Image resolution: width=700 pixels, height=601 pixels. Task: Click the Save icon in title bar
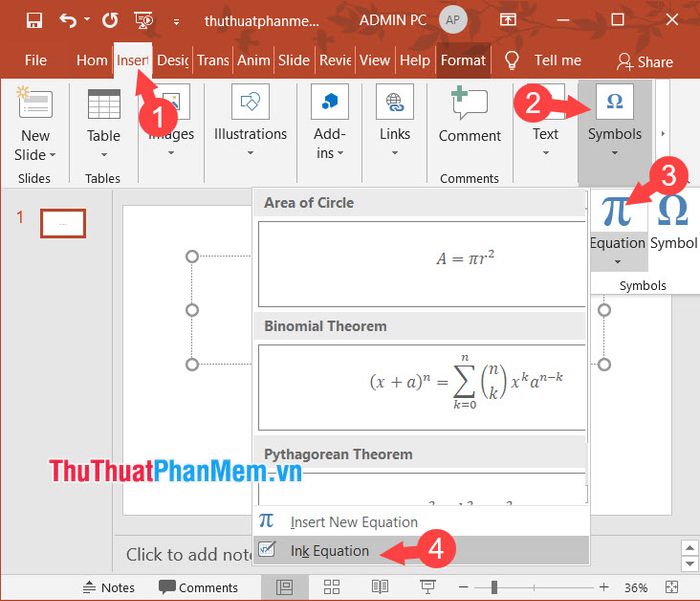34,20
